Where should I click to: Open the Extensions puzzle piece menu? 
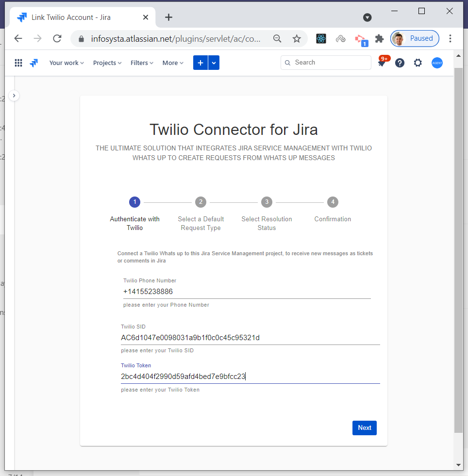point(379,38)
